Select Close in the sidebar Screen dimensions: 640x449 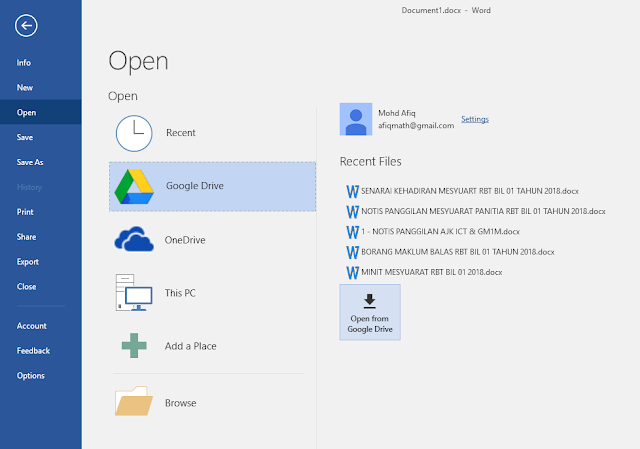pyautogui.click(x=27, y=287)
